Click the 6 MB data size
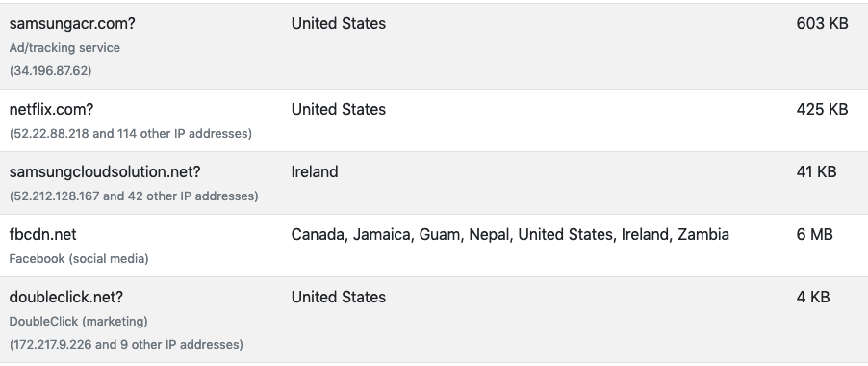Image resolution: width=868 pixels, height=366 pixels. [x=814, y=235]
